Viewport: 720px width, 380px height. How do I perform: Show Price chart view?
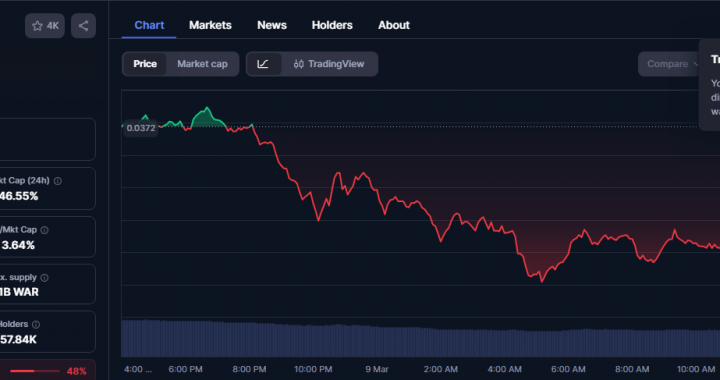pos(145,64)
